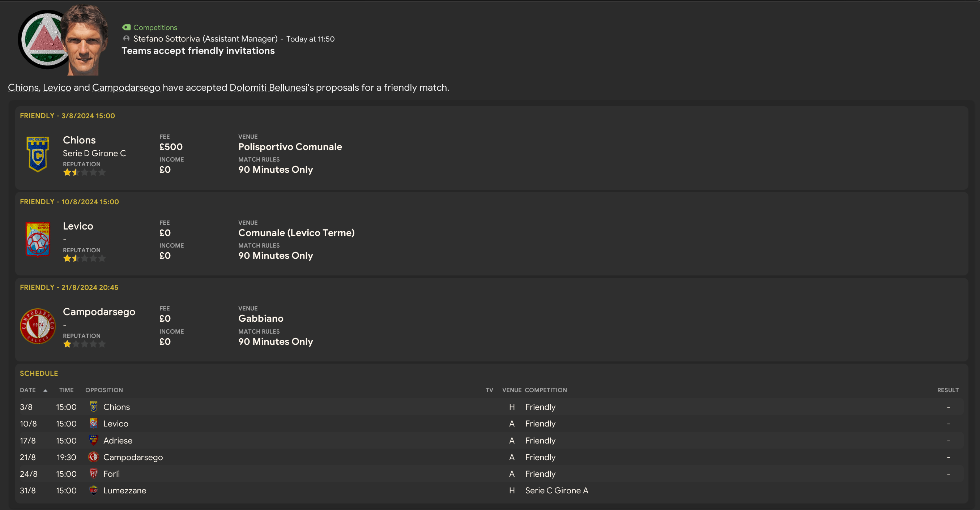Click the Chions team name heading
The image size is (980, 510).
[79, 140]
